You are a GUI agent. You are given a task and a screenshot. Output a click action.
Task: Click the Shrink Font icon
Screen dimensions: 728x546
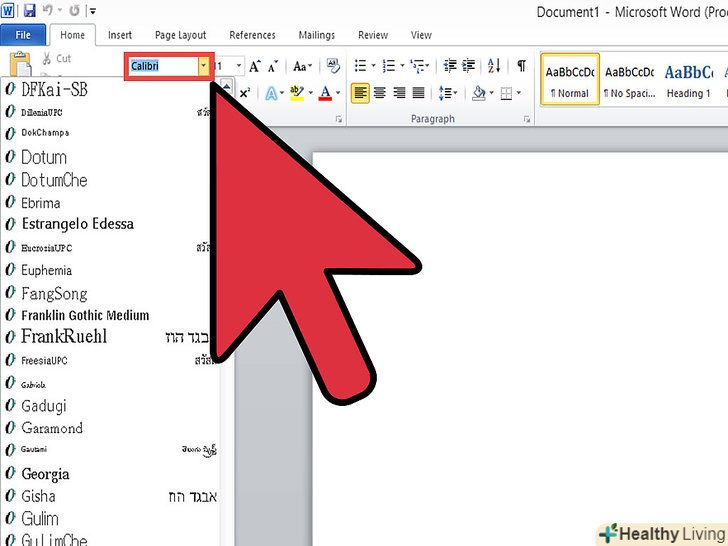click(x=273, y=66)
